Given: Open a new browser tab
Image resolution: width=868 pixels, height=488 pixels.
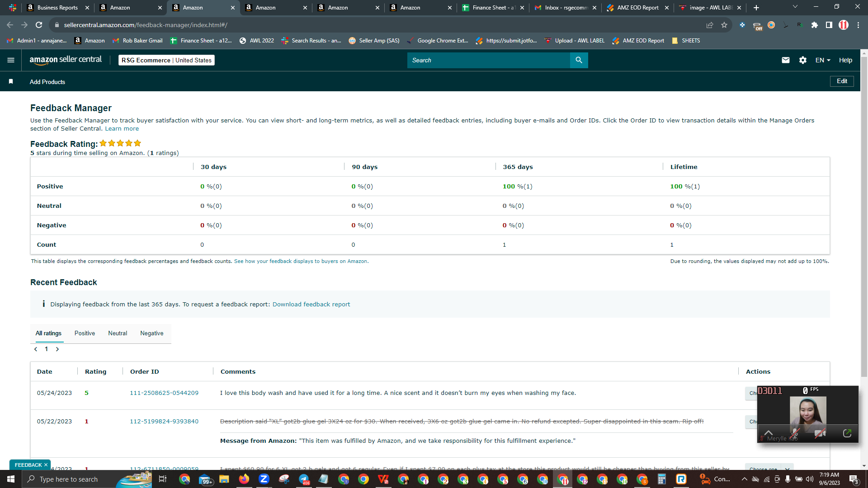Looking at the screenshot, I should point(756,8).
